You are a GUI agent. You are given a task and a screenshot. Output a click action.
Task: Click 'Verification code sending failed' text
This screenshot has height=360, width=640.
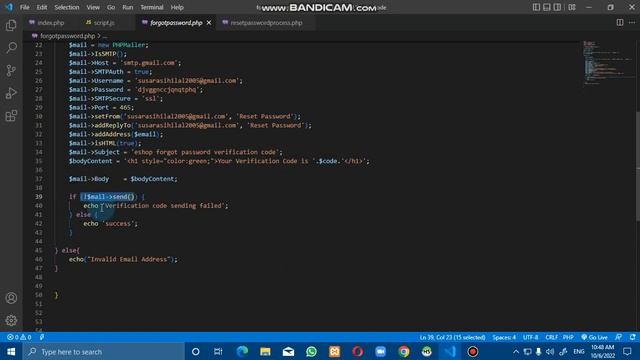pyautogui.click(x=163, y=206)
